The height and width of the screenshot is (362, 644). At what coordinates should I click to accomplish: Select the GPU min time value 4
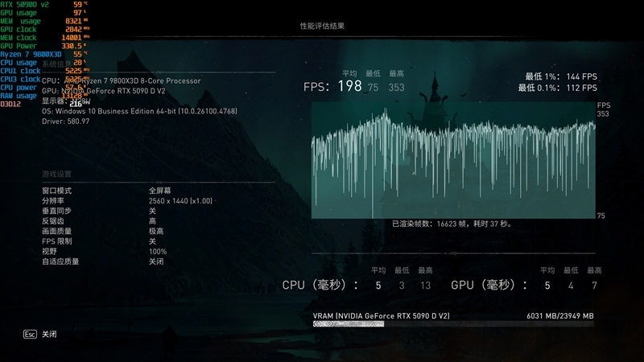[x=571, y=286]
